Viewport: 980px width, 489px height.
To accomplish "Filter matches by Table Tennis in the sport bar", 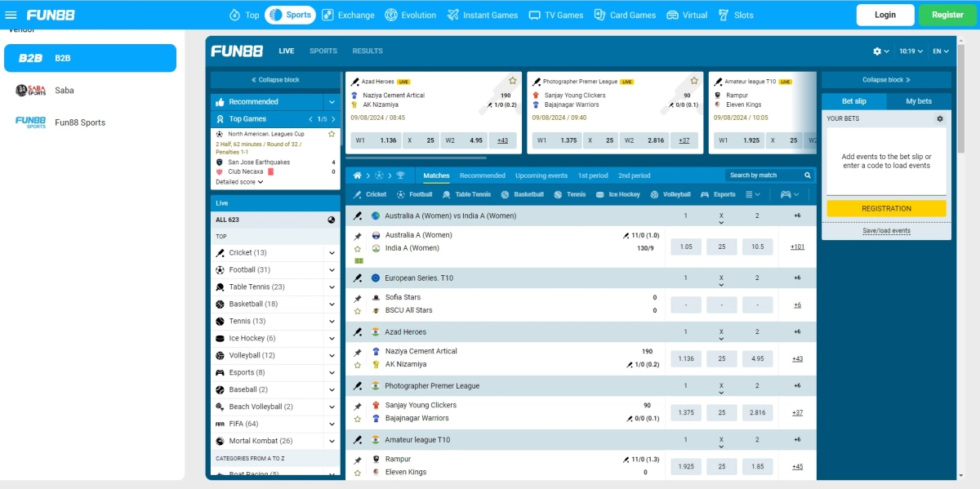I will pos(466,194).
